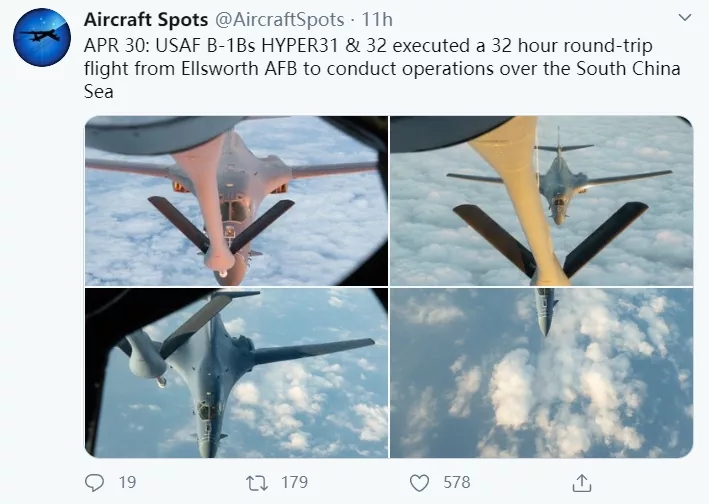Open top-right photo with yellow-tinted boom
This screenshot has height=504, width=709.
pos(541,200)
